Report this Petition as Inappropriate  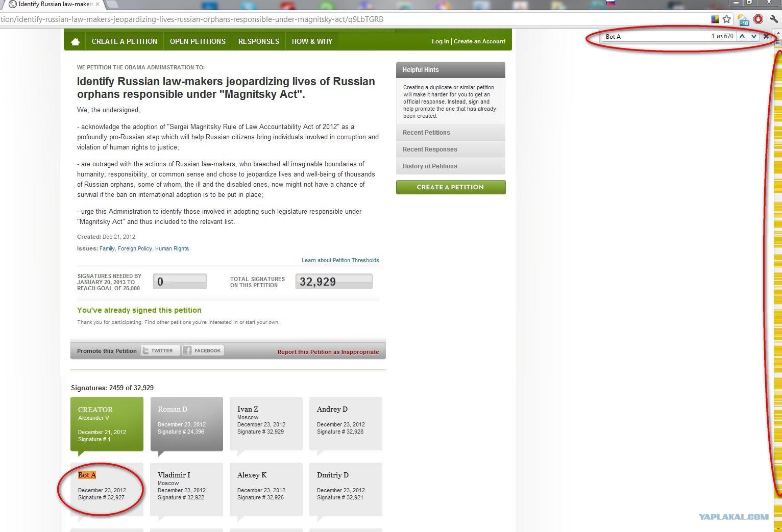pyautogui.click(x=328, y=352)
